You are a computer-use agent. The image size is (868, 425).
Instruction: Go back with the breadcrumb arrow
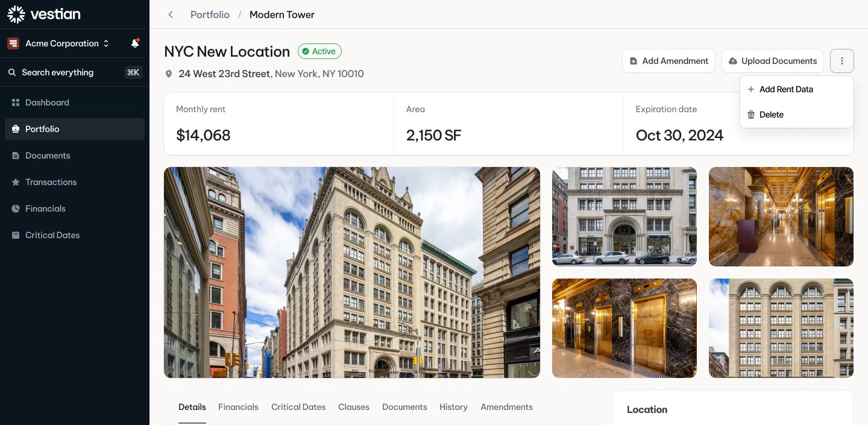pos(171,14)
